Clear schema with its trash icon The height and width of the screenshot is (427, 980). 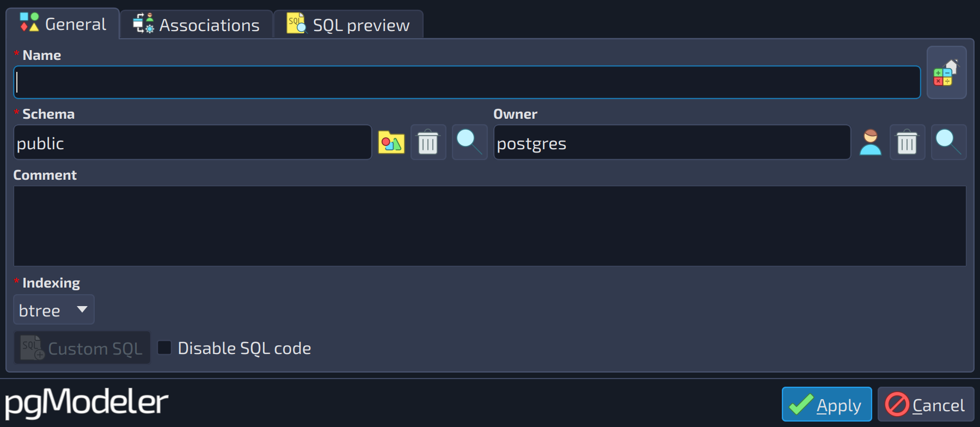pyautogui.click(x=428, y=142)
